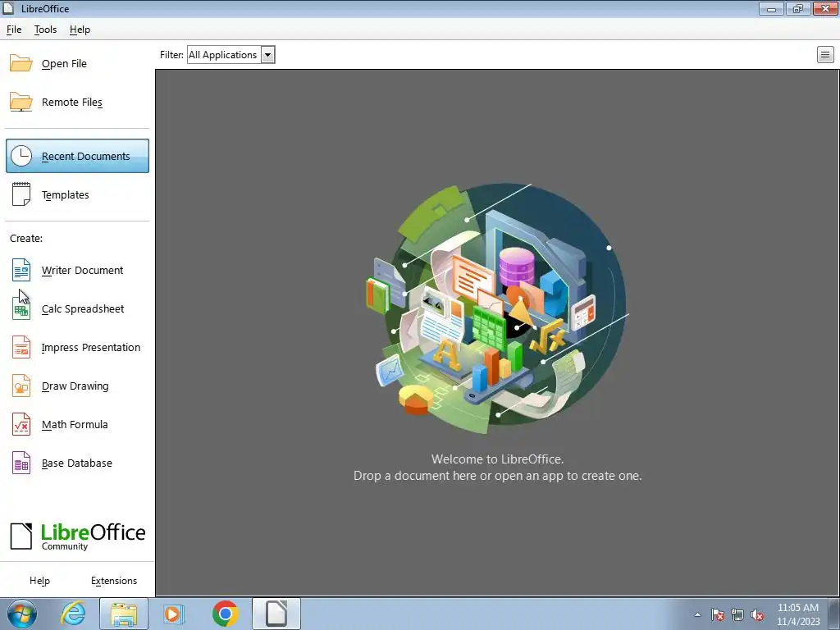Click the Draw Drawing label

tap(75, 386)
